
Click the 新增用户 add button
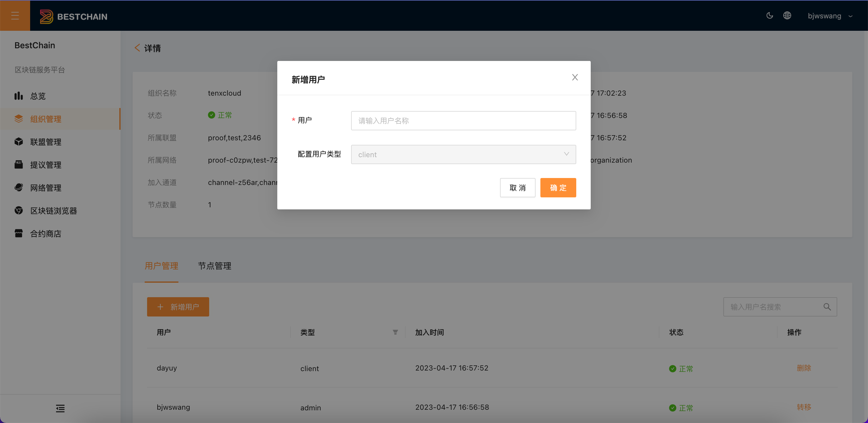point(178,307)
